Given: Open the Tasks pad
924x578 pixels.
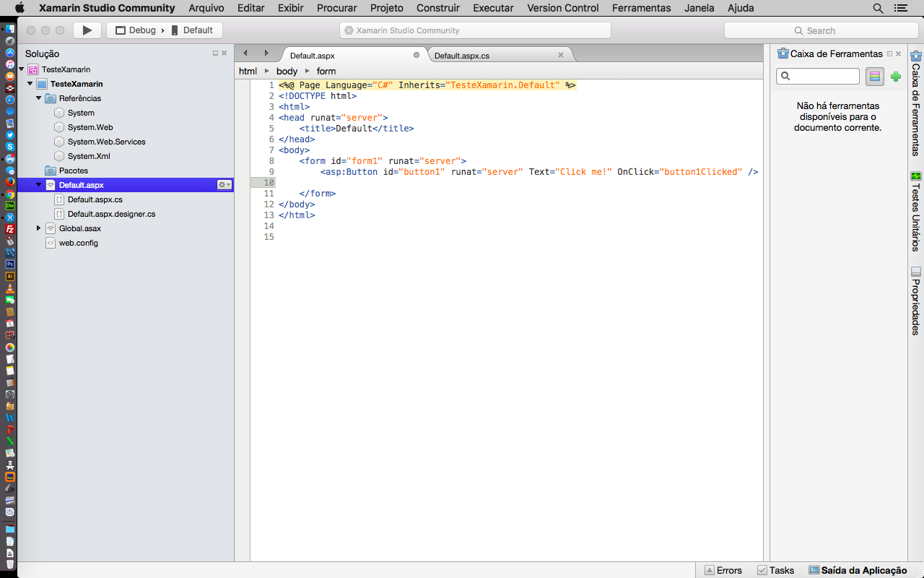Looking at the screenshot, I should click(776, 570).
